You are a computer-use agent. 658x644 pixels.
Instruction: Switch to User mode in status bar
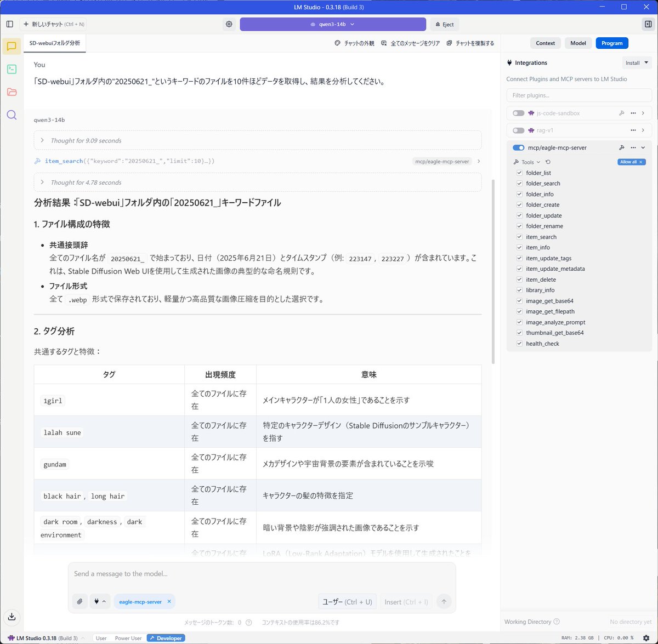[x=101, y=638]
